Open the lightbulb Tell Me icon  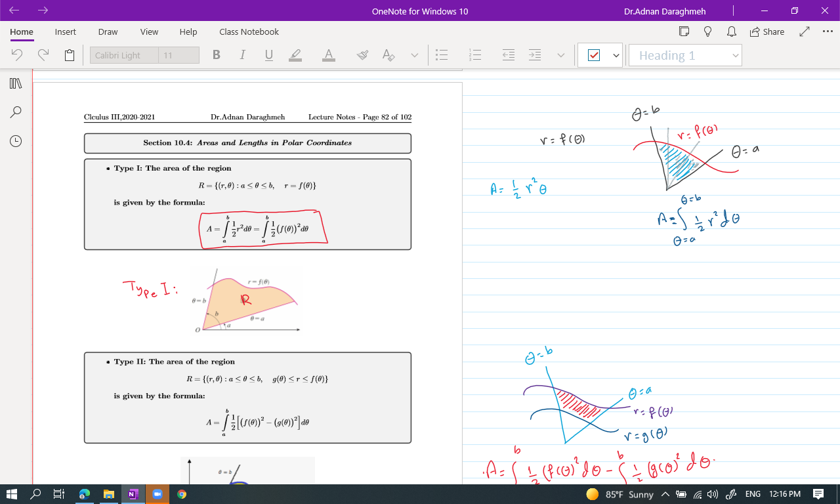pyautogui.click(x=707, y=31)
